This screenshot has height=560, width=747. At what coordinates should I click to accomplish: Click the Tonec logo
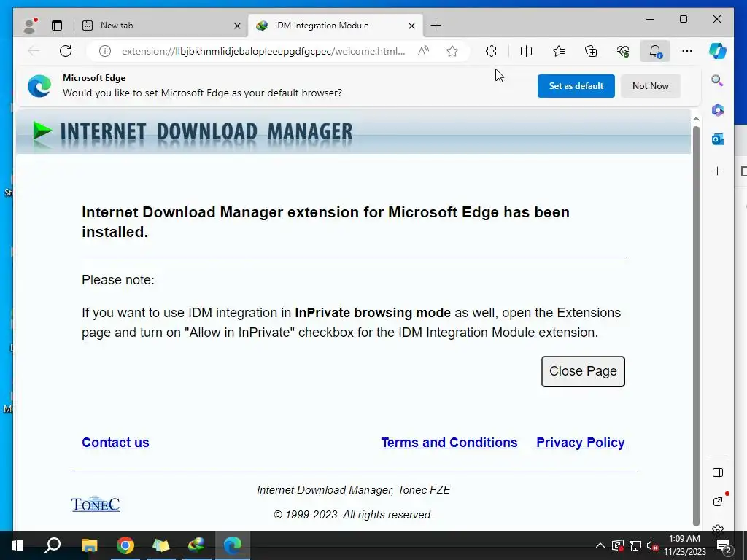(x=96, y=504)
